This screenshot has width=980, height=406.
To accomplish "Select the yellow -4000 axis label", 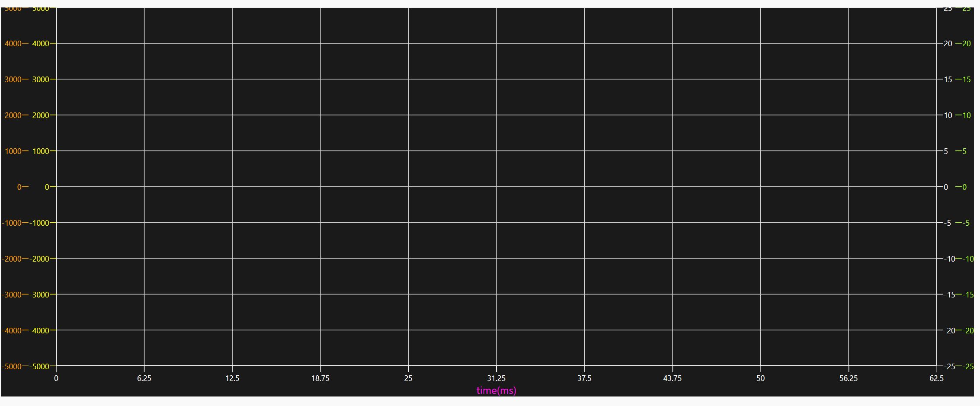I will coord(39,331).
